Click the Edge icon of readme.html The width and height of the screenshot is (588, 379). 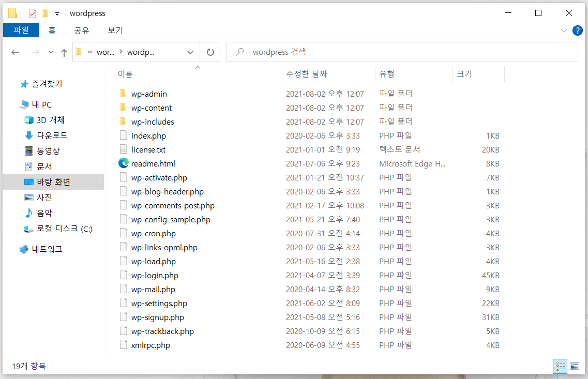(x=124, y=163)
